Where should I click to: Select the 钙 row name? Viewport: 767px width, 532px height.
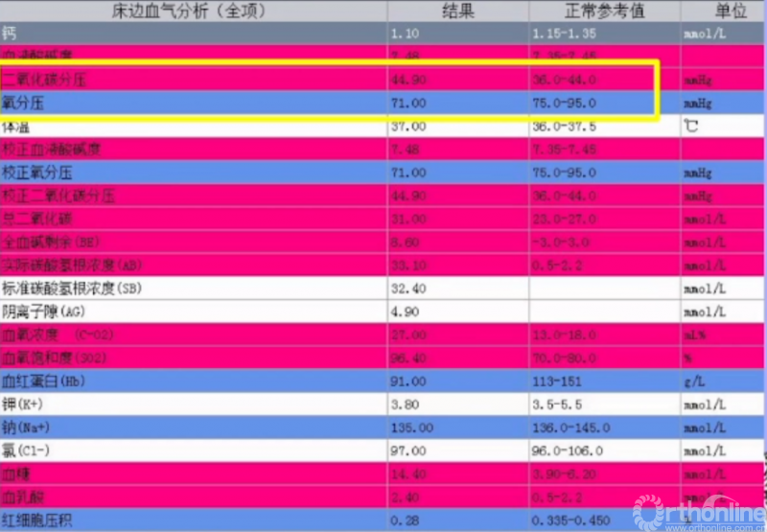11,32
